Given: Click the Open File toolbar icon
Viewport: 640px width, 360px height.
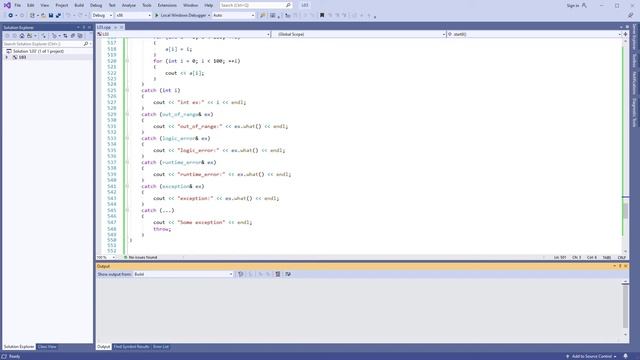Looking at the screenshot, I should (x=43, y=16).
